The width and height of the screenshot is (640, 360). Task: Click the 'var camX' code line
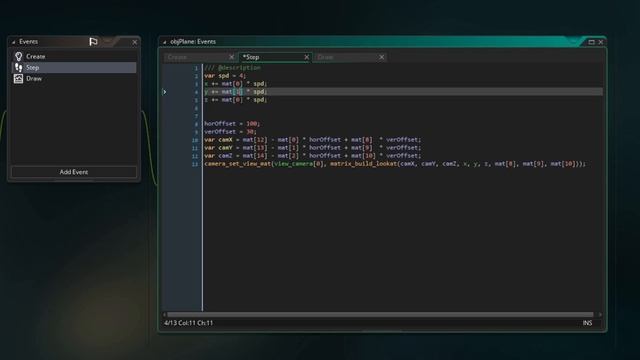(312, 140)
